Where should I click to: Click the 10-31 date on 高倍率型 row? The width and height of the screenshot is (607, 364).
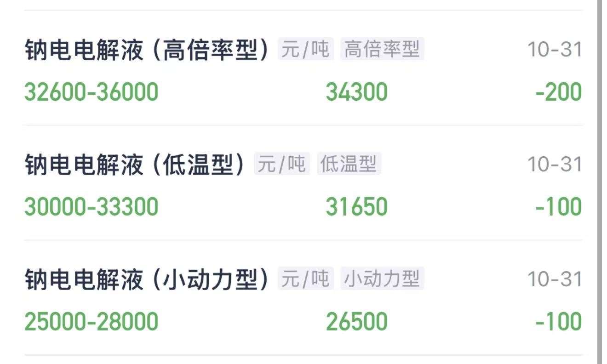pos(555,50)
